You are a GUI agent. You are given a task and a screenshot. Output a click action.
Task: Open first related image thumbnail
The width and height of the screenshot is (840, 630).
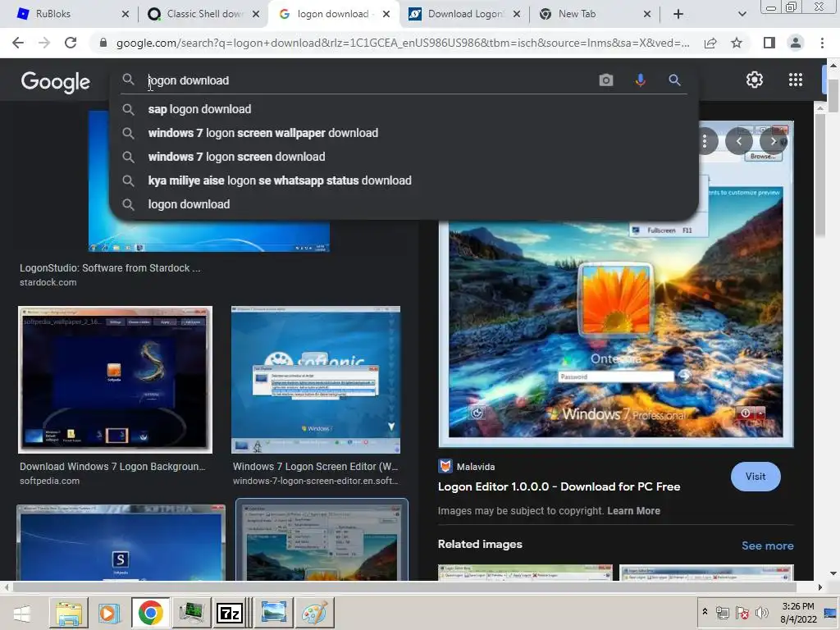click(x=525, y=572)
